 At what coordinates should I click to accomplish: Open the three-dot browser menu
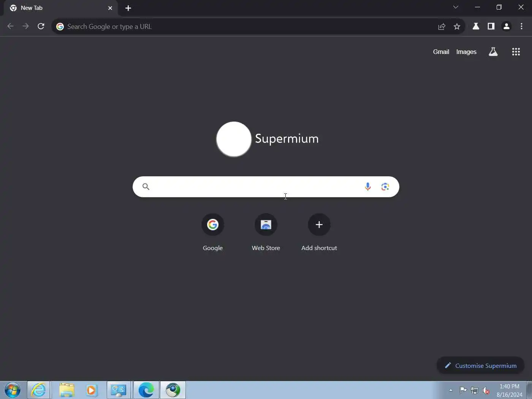(x=521, y=26)
